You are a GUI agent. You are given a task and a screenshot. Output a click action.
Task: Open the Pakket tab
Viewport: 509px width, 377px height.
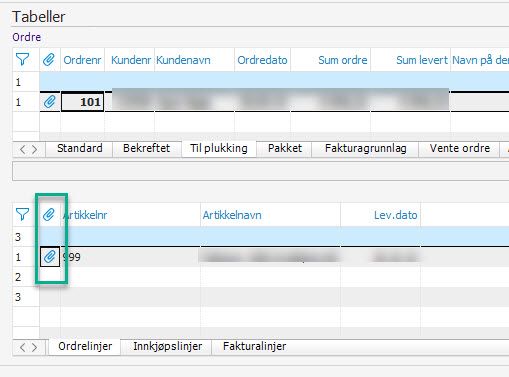pyautogui.click(x=285, y=148)
